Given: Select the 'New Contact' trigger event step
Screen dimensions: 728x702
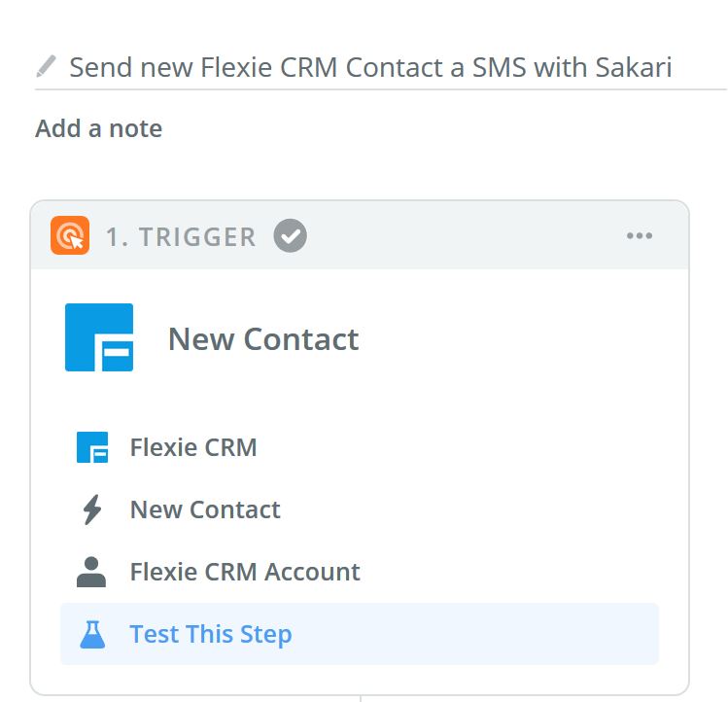Looking at the screenshot, I should (x=360, y=509).
